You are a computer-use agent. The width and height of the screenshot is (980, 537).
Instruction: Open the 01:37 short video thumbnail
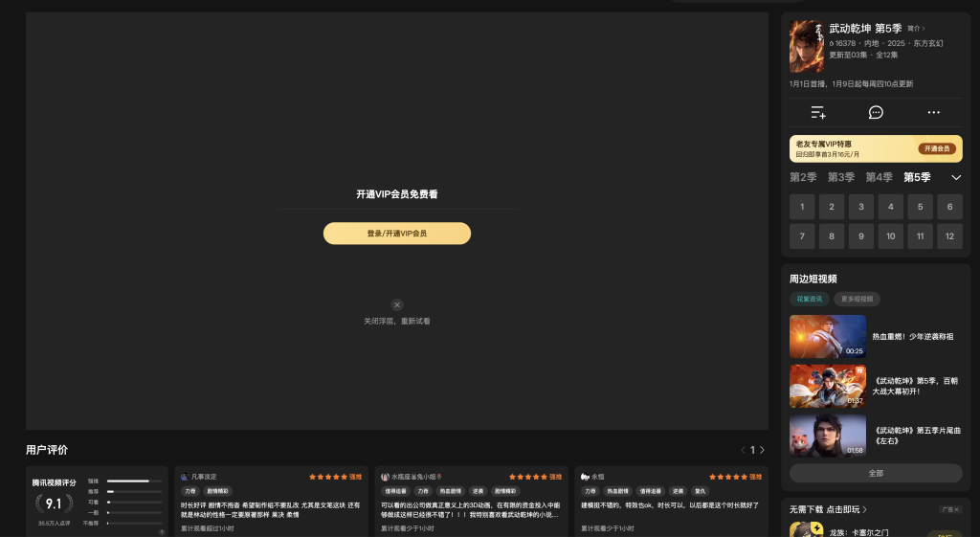click(828, 387)
